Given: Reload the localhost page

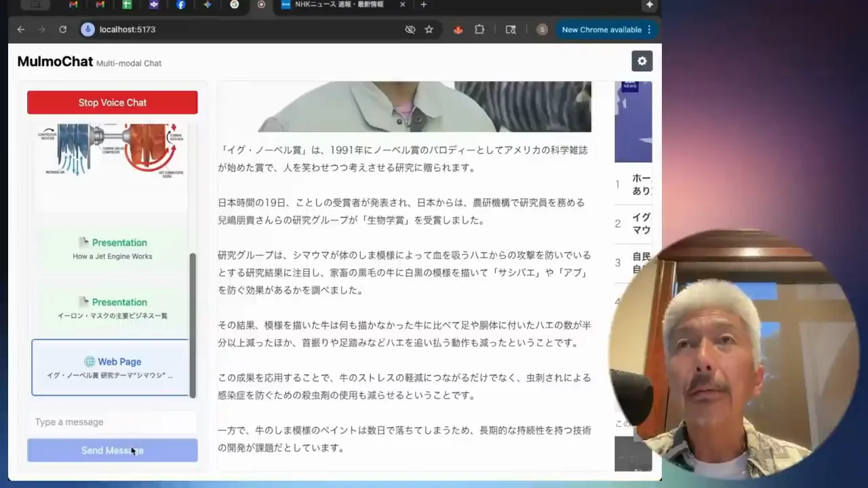Looking at the screenshot, I should tap(63, 30).
